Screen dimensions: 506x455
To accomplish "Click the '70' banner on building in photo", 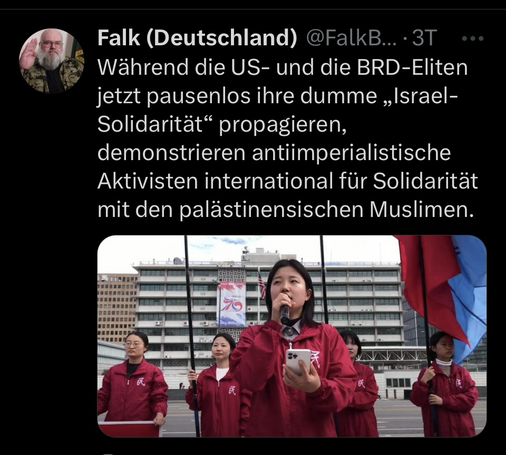I will [232, 304].
